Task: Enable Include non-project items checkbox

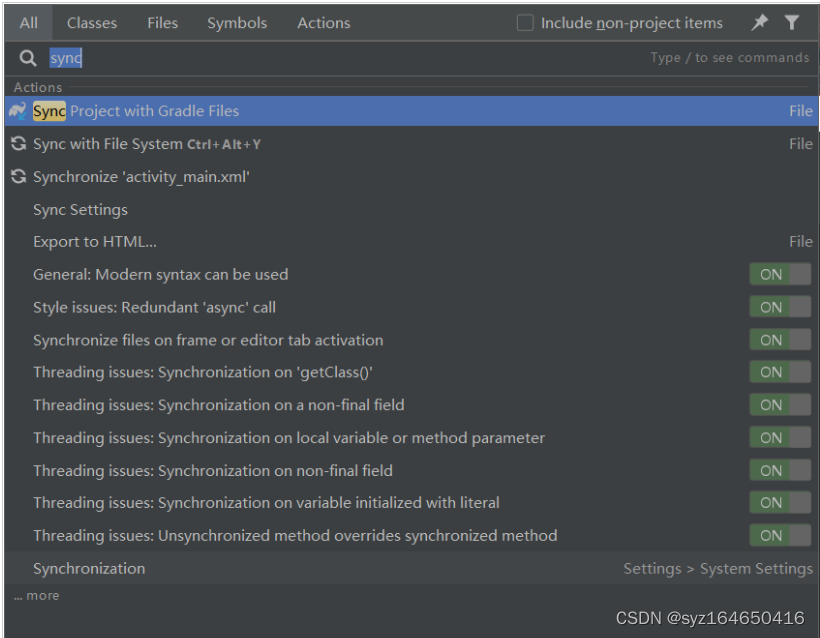Action: coord(525,22)
